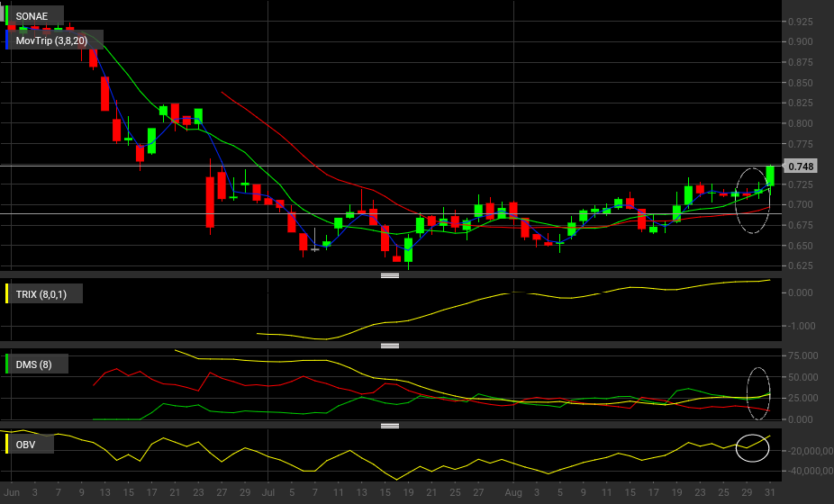This screenshot has width=834, height=504.
Task: Click the DMS axis value 50.000
Action: point(803,377)
